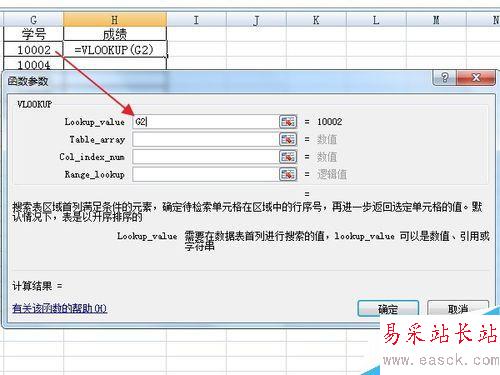
Task: Select cell with value 10002
Action: tap(33, 49)
